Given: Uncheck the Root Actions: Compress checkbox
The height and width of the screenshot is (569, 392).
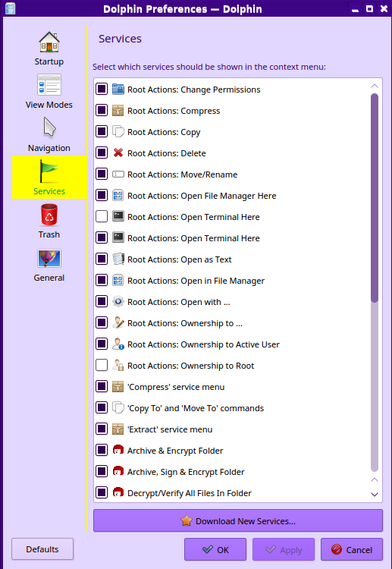Looking at the screenshot, I should pyautogui.click(x=102, y=110).
